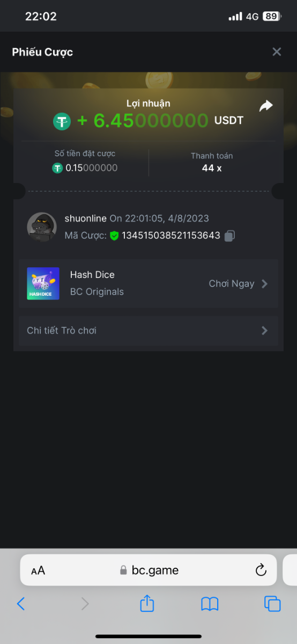Close the Phiếu Cược panel

point(277,52)
